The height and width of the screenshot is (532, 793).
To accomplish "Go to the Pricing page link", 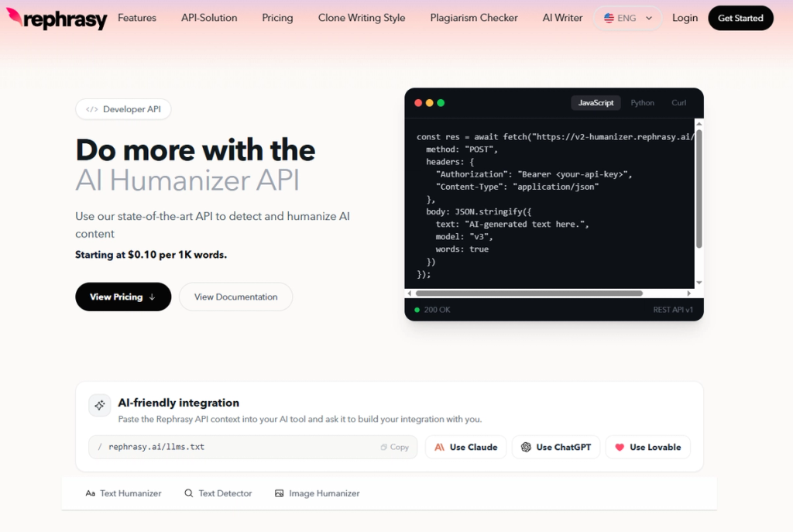I will point(277,18).
